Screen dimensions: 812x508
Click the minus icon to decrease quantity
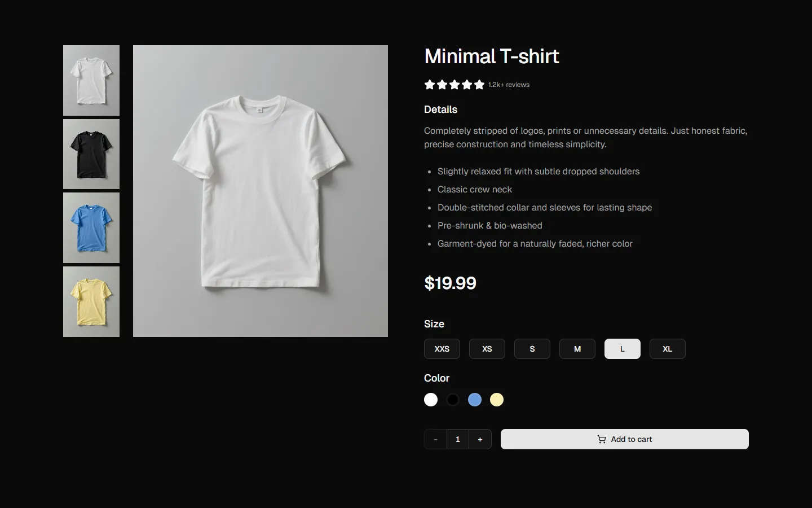(435, 439)
